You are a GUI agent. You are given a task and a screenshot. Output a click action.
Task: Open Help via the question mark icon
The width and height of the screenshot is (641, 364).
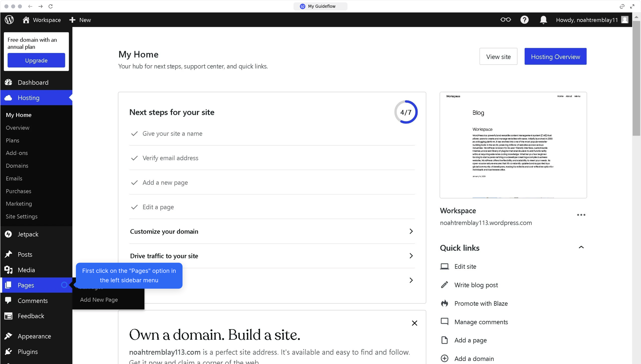(524, 20)
